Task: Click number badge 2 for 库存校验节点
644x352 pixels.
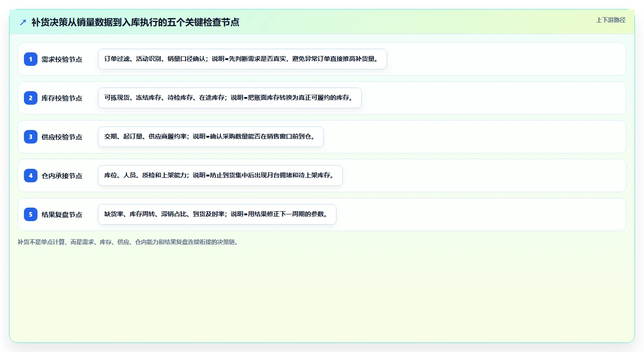Action: (x=31, y=98)
